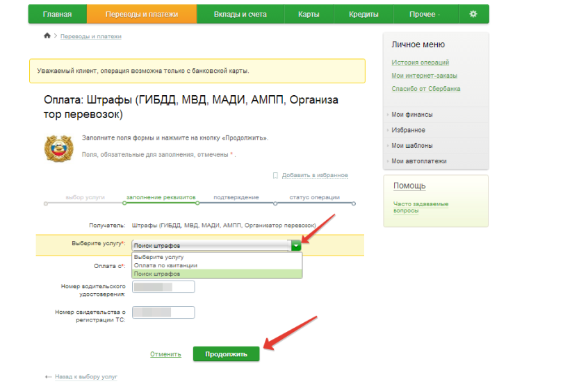The image size is (588, 384).
Task: Click the driver's license number field
Action: 163,287
